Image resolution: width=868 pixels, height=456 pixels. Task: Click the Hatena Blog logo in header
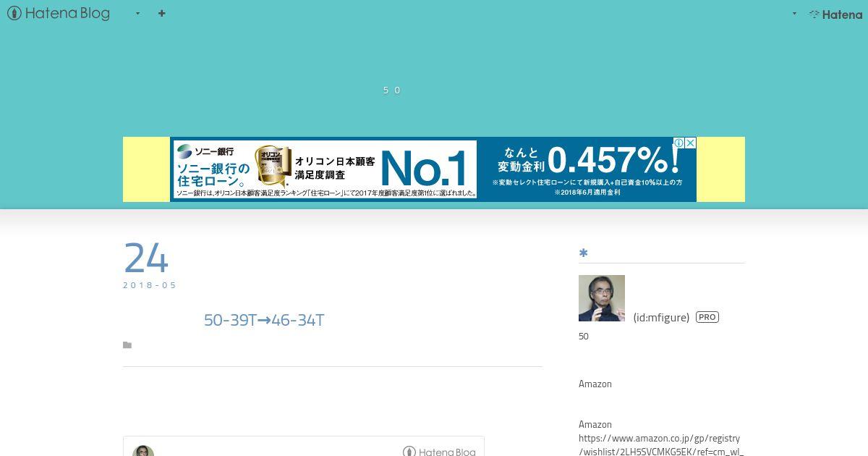[59, 13]
